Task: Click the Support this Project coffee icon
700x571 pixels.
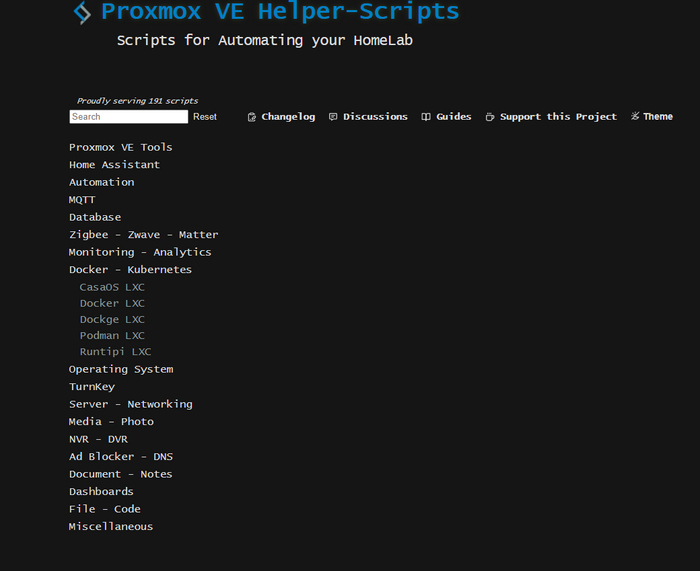Action: (x=490, y=117)
